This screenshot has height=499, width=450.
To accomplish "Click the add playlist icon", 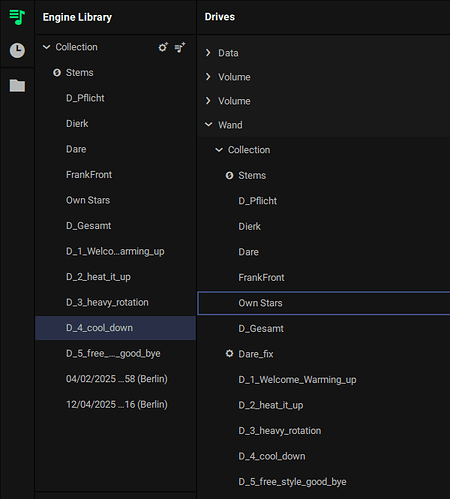I will point(180,47).
